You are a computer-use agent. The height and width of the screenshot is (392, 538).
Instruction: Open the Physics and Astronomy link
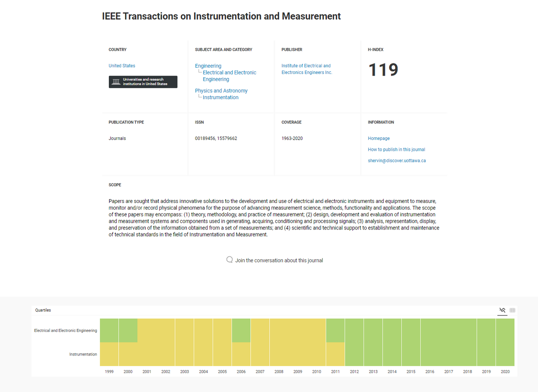click(221, 91)
